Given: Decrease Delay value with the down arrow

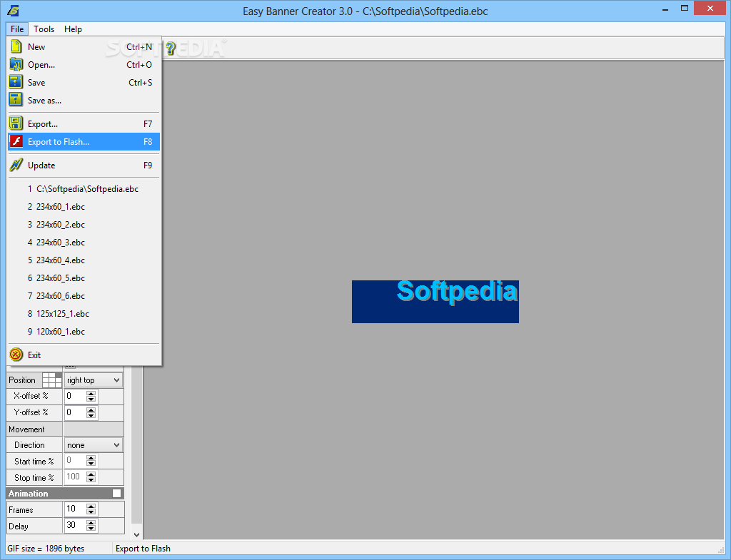Looking at the screenshot, I should [91, 529].
